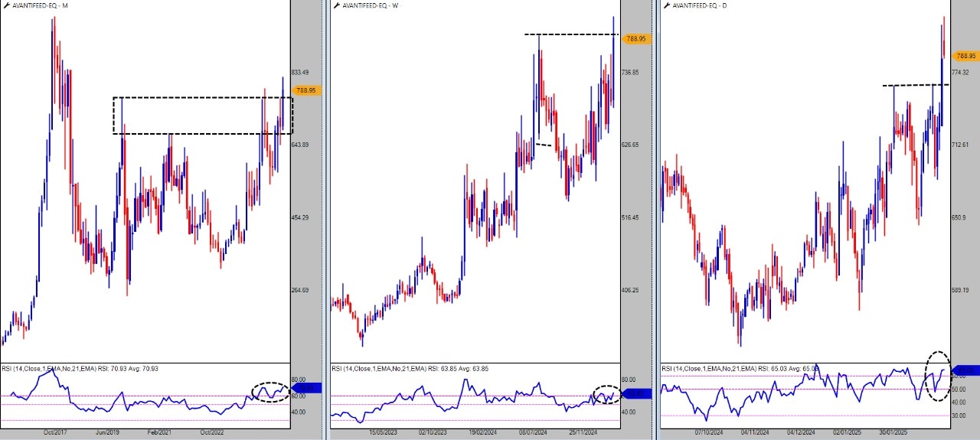Select the AVANTIFEED-EQ - D chart title
This screenshot has height=440, width=980.
(x=700, y=5)
